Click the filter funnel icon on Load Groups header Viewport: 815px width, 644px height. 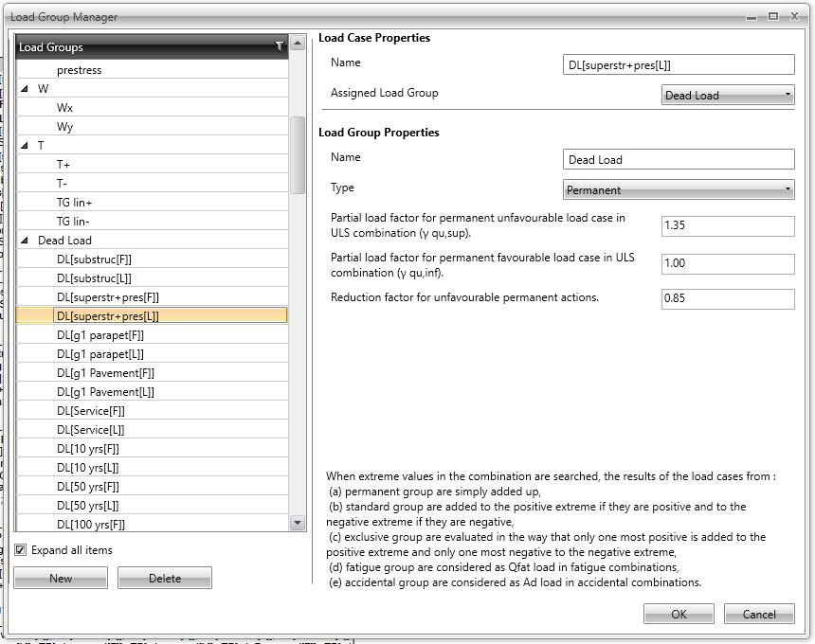coord(280,46)
